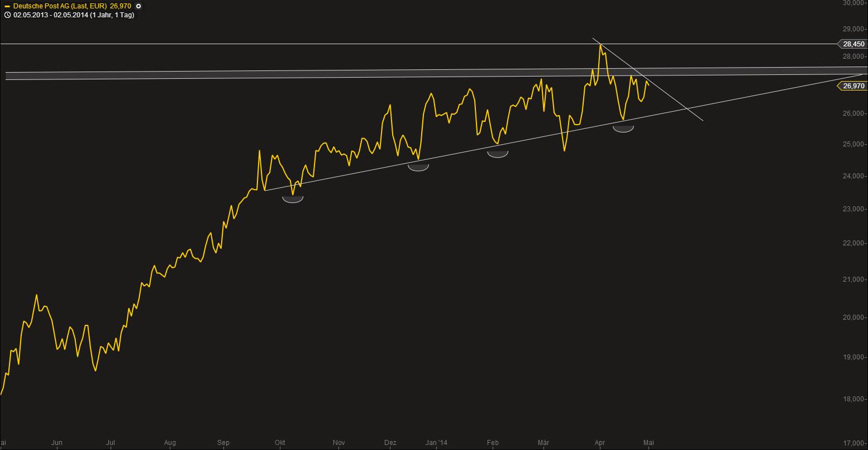Click the Feb label on the time axis

click(493, 443)
